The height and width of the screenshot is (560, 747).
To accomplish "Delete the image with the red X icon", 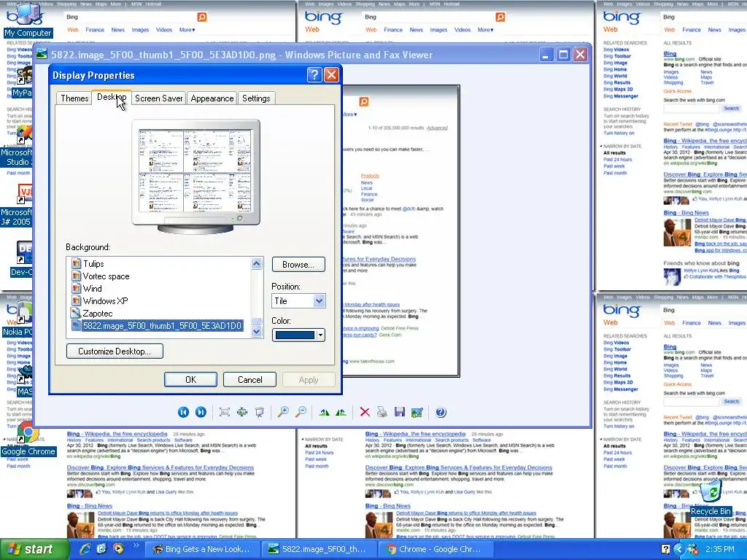I will (x=365, y=413).
